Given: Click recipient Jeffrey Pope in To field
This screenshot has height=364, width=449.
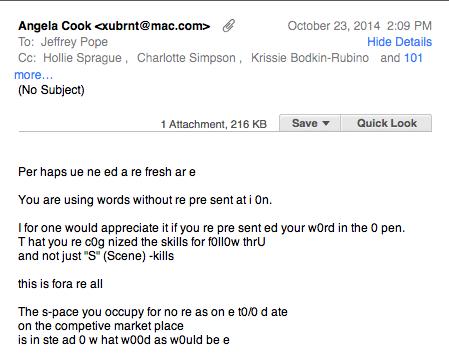Looking at the screenshot, I should [x=74, y=42].
